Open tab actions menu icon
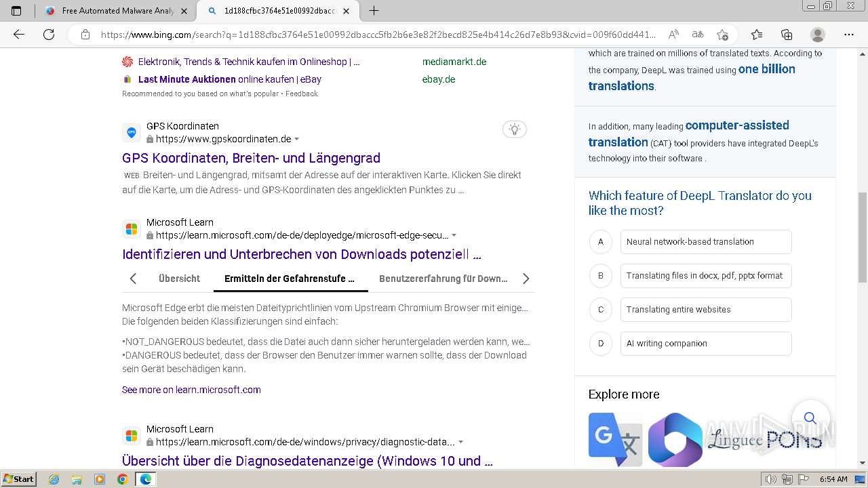 click(16, 11)
